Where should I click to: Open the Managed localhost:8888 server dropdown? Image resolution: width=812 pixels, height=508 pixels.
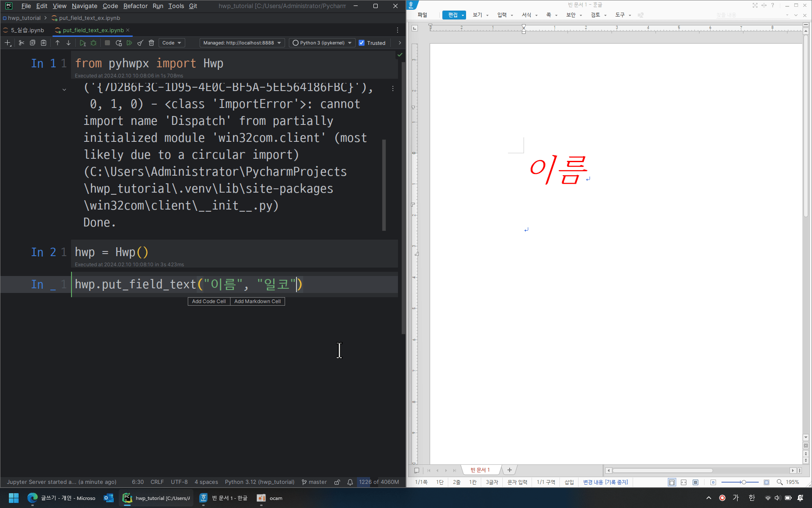[x=242, y=43]
